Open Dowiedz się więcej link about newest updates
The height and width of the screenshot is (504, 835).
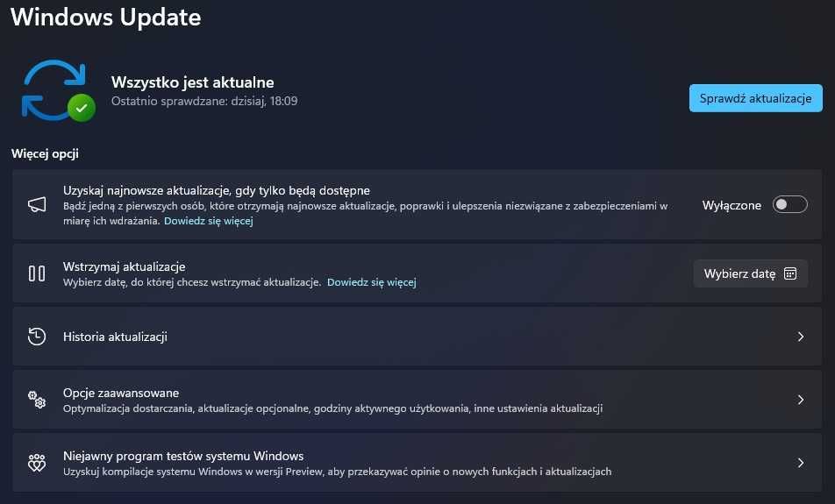(x=208, y=220)
